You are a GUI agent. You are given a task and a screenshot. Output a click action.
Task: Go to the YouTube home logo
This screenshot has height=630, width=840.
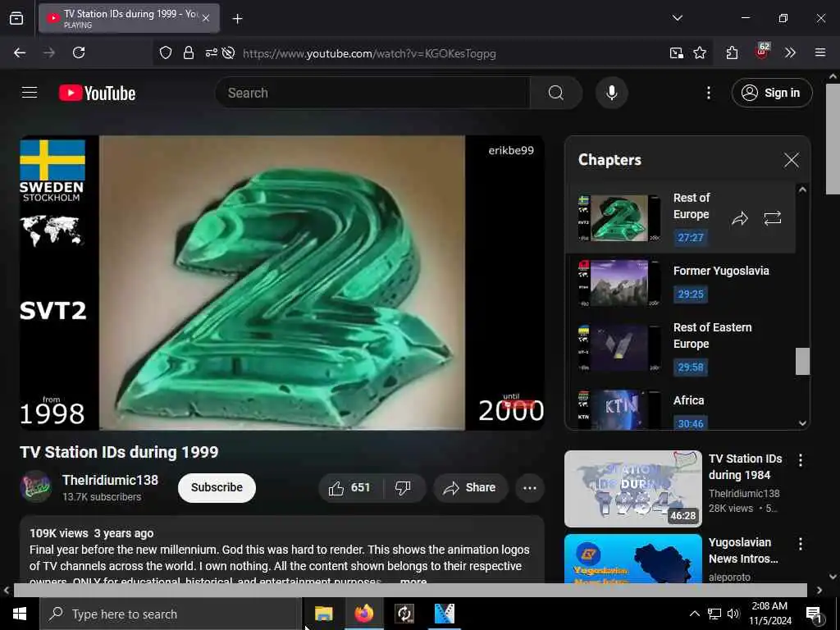pyautogui.click(x=97, y=93)
